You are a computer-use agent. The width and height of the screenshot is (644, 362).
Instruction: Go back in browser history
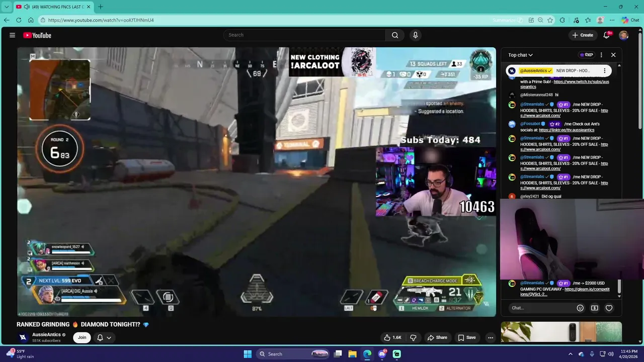click(7, 20)
